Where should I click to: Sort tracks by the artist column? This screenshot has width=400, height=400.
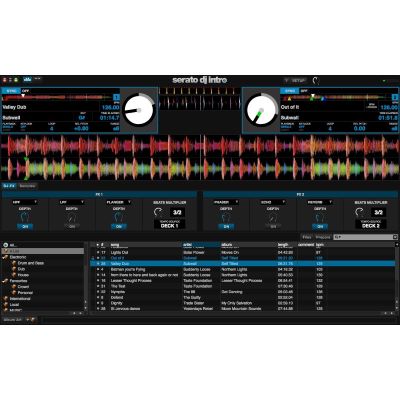pos(201,245)
